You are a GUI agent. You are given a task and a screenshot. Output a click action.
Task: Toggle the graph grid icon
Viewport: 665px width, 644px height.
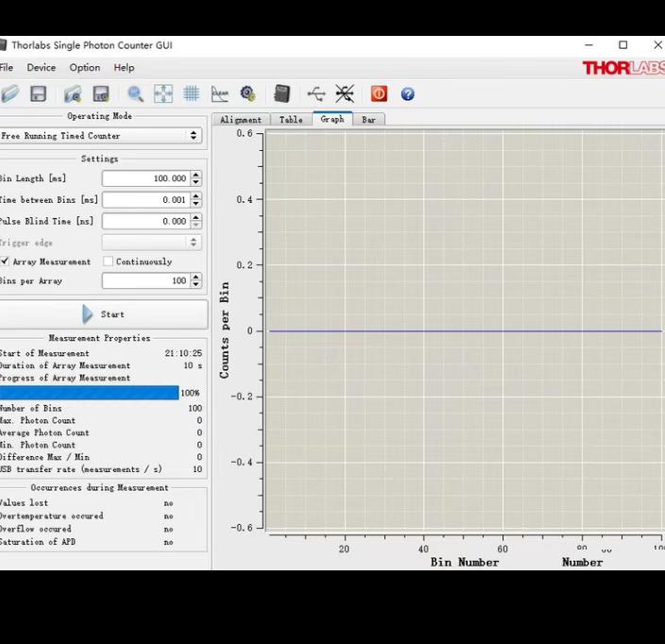point(191,93)
